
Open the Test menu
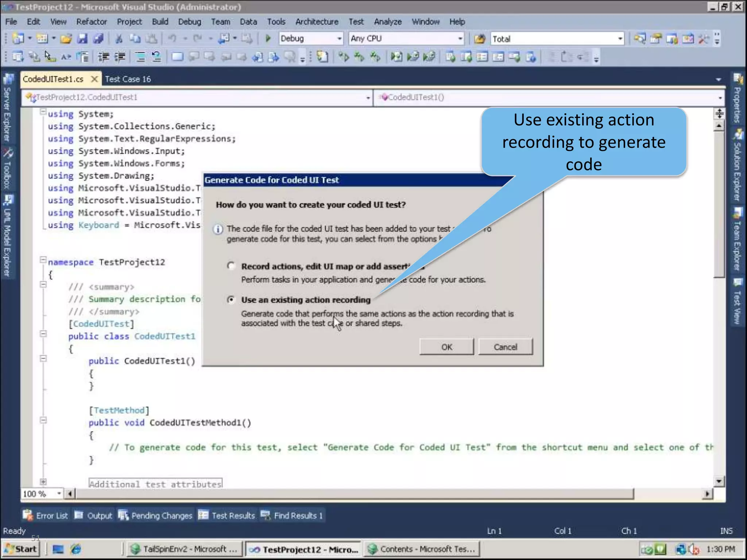tap(356, 22)
